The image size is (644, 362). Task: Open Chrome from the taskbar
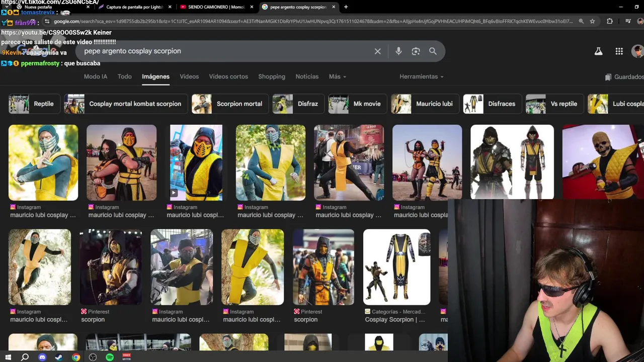coord(76,357)
